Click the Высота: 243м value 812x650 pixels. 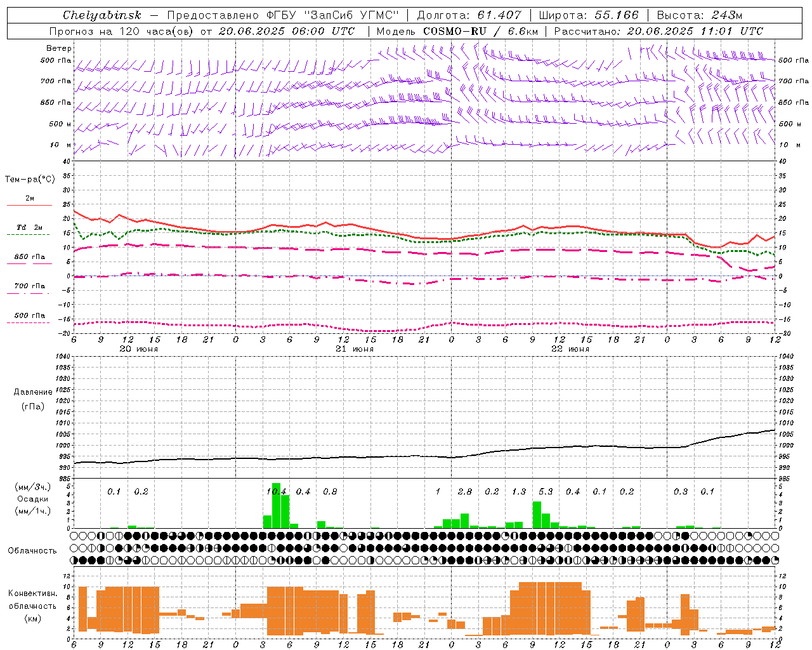pyautogui.click(x=700, y=15)
